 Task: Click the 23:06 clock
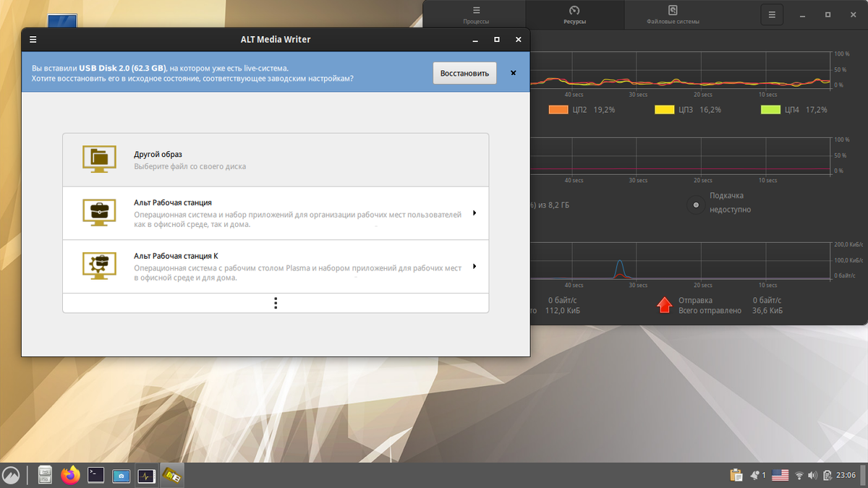pos(846,476)
